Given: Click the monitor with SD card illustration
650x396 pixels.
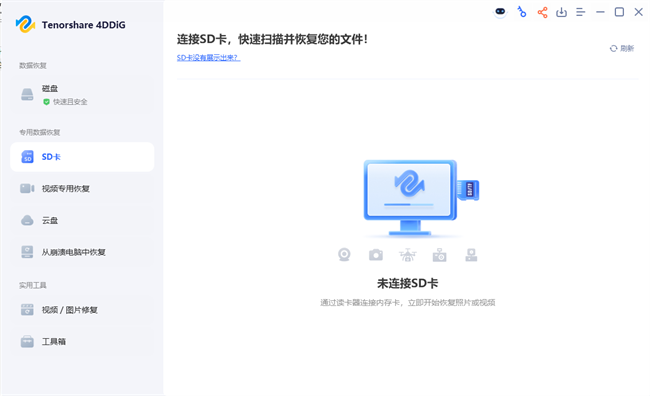Looking at the screenshot, I should (421, 198).
